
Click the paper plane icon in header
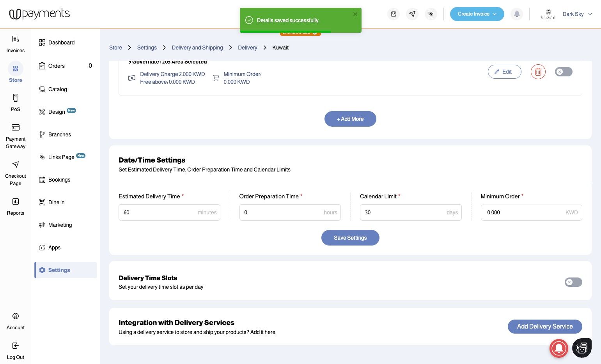click(412, 14)
